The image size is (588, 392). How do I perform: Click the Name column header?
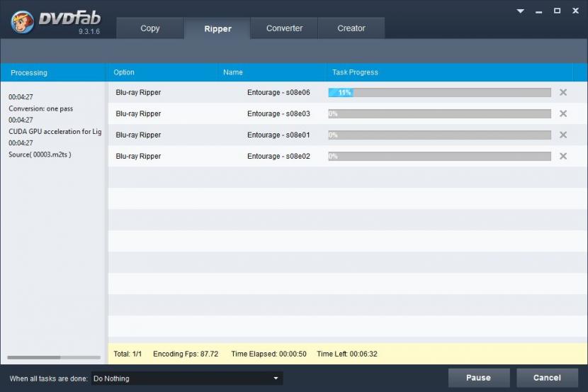(x=233, y=72)
